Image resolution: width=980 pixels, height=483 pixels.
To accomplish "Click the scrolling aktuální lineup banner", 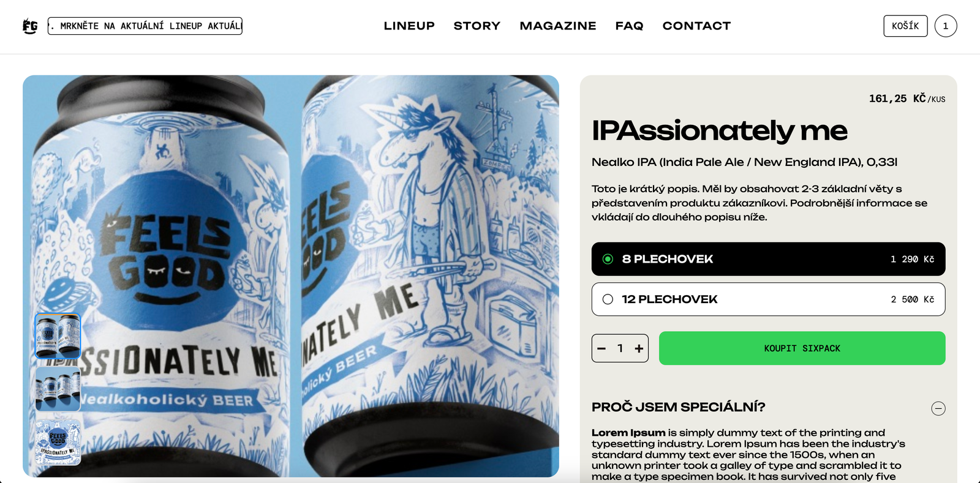I will (x=145, y=26).
